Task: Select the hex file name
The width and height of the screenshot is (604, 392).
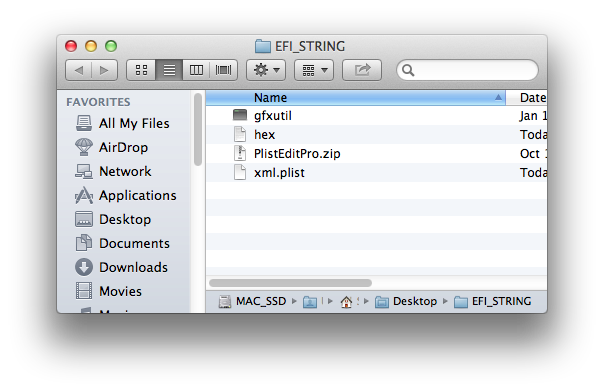Action: pyautogui.click(x=264, y=134)
